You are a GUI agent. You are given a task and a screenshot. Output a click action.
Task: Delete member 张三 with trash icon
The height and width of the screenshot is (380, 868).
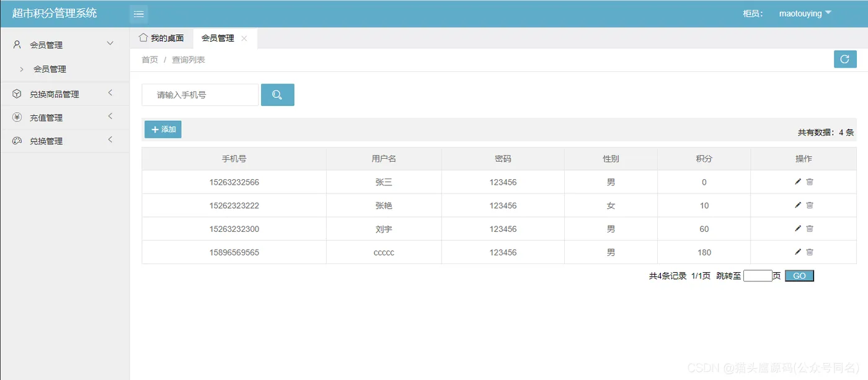[x=810, y=182]
